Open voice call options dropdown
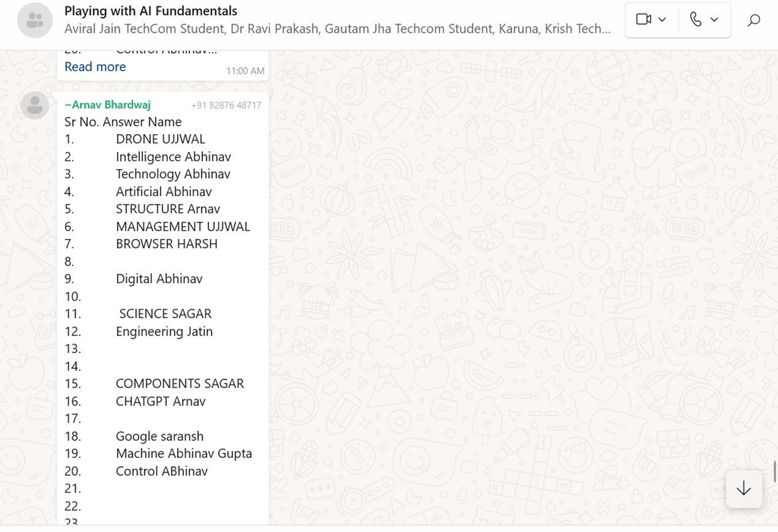 pos(714,20)
